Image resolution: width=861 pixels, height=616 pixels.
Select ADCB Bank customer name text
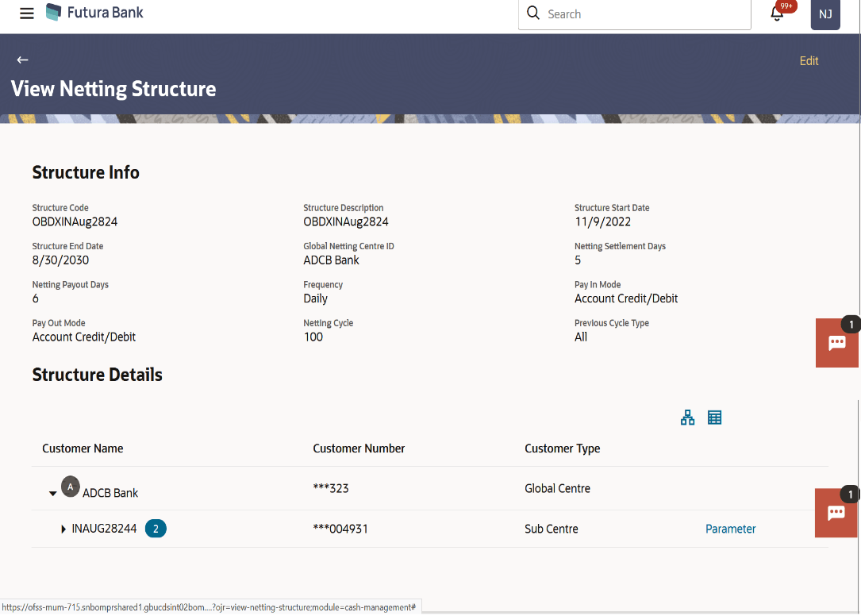[110, 493]
